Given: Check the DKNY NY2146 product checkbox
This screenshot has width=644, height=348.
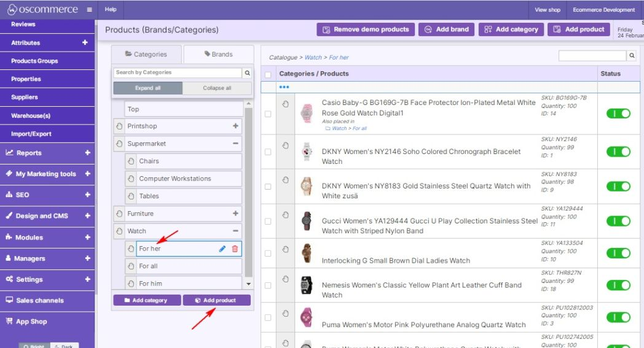Looking at the screenshot, I should click(x=268, y=152).
